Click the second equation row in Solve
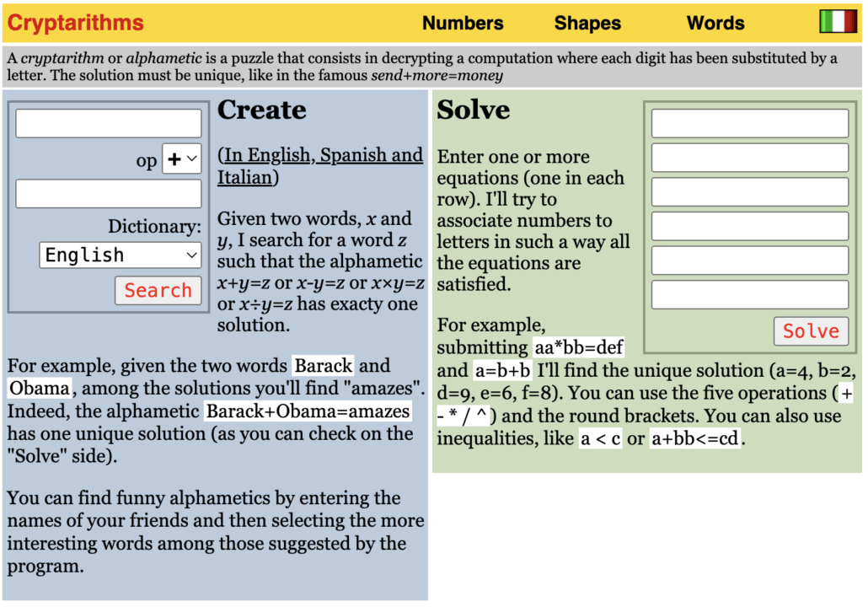 [x=749, y=158]
